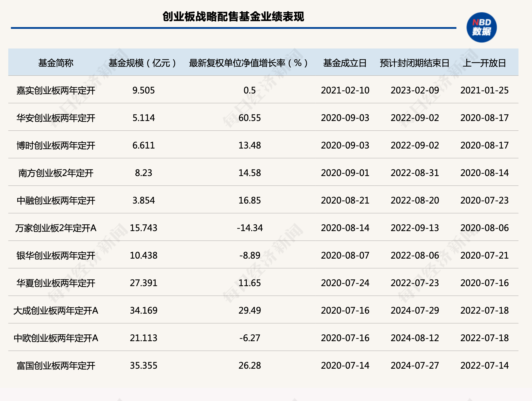Click establishment date 2020-07-14

point(345,366)
